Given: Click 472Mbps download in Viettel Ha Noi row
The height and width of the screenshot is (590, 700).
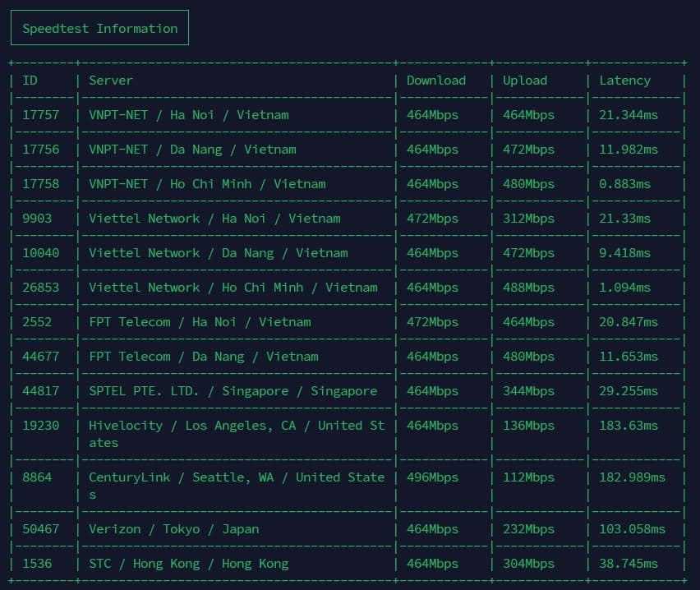Looking at the screenshot, I should tap(433, 219).
